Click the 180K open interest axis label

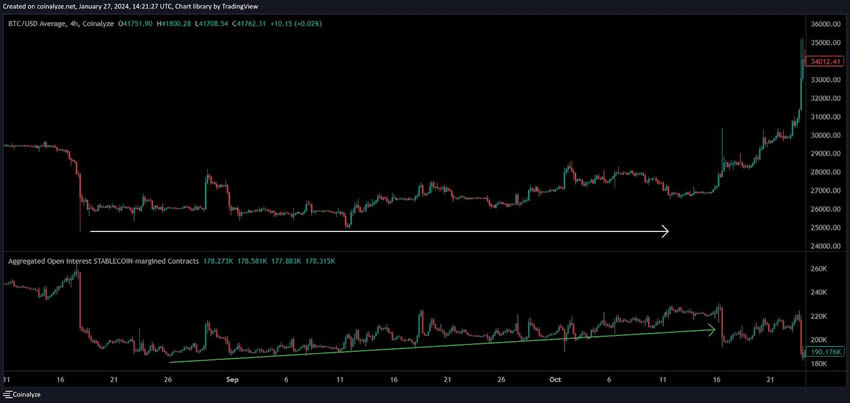(x=817, y=363)
